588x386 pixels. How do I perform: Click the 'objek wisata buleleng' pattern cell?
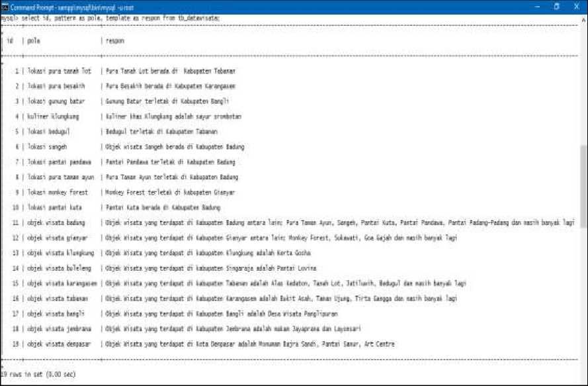(59, 268)
